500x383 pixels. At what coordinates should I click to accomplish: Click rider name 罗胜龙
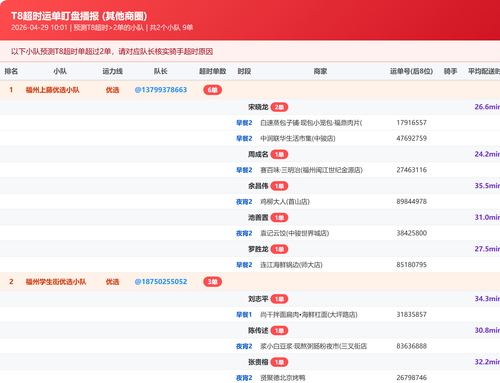click(x=258, y=249)
